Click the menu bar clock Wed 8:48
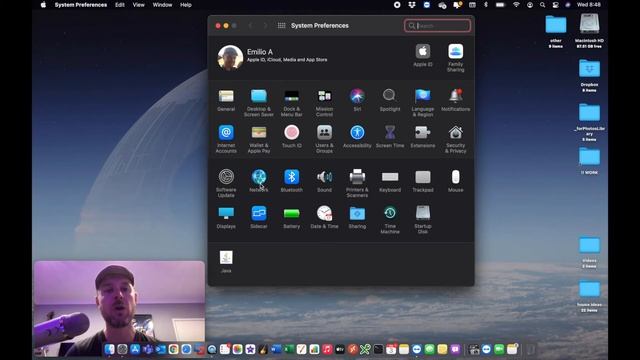This screenshot has height=360, width=640. pos(589,5)
